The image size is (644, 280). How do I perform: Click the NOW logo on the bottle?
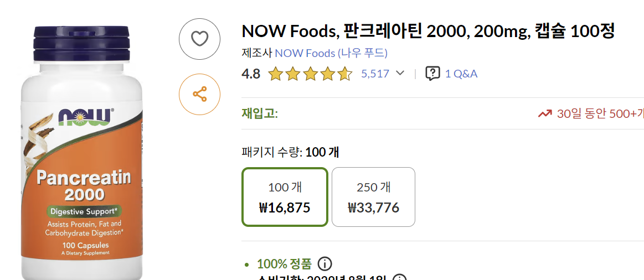coord(85,116)
